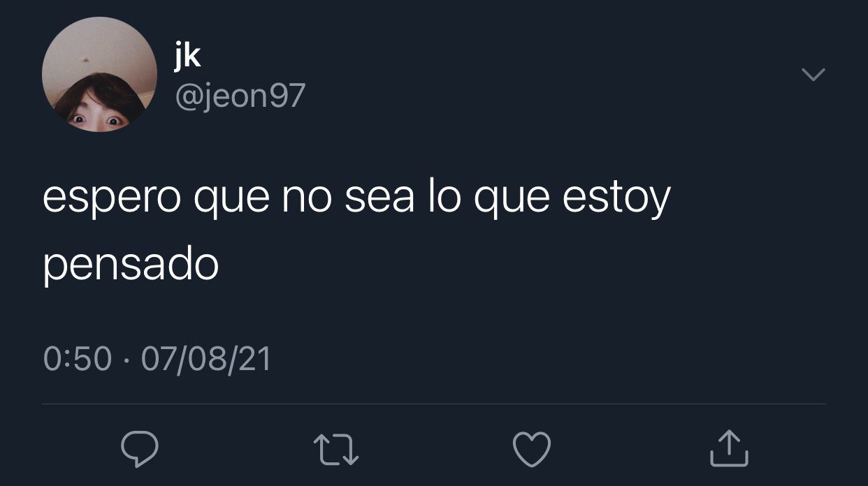Start a reply to @jeon97's tweet
Image resolution: width=868 pixels, height=486 pixels.
coord(140,449)
